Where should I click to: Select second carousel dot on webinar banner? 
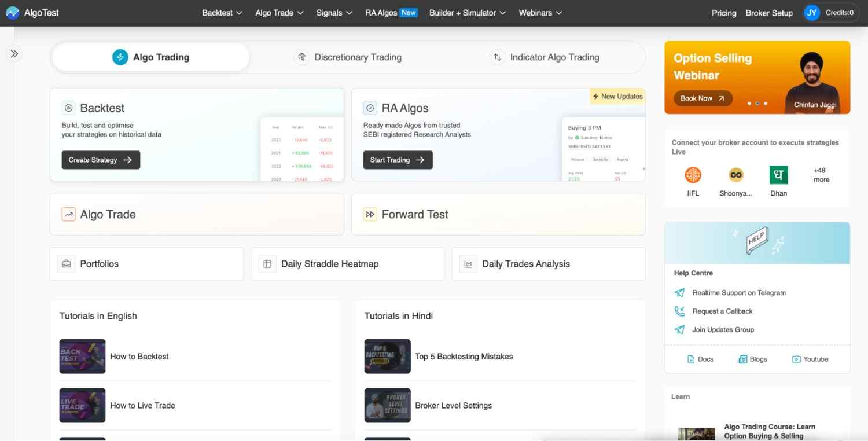point(757,104)
